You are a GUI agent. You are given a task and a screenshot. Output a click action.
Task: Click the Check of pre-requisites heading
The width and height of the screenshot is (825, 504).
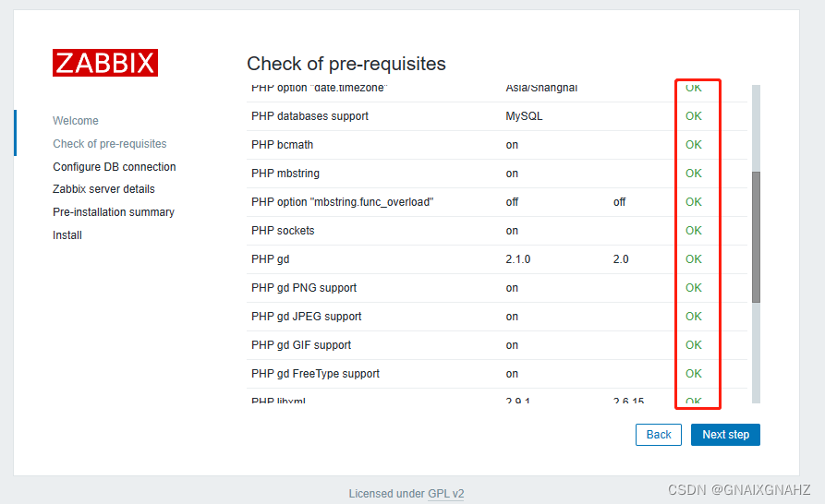point(346,64)
